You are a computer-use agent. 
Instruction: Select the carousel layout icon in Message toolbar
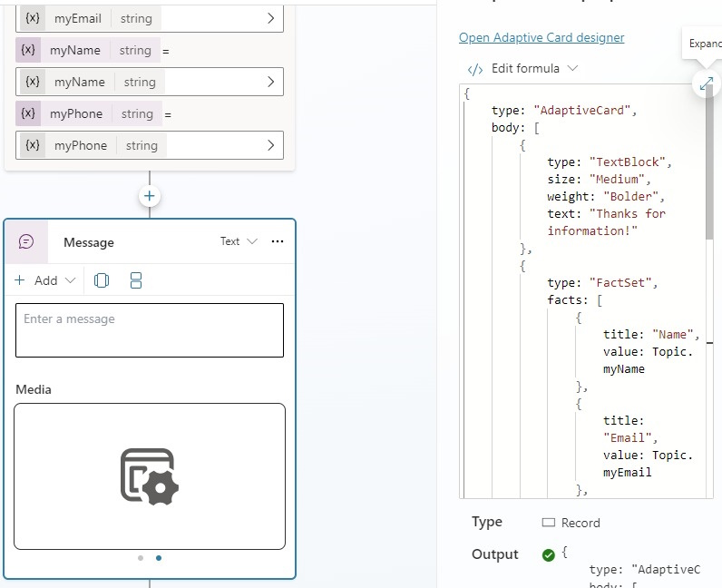pos(102,280)
